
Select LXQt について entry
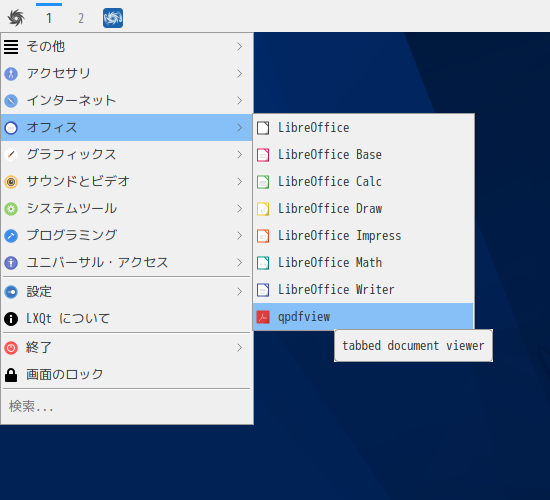click(127, 319)
